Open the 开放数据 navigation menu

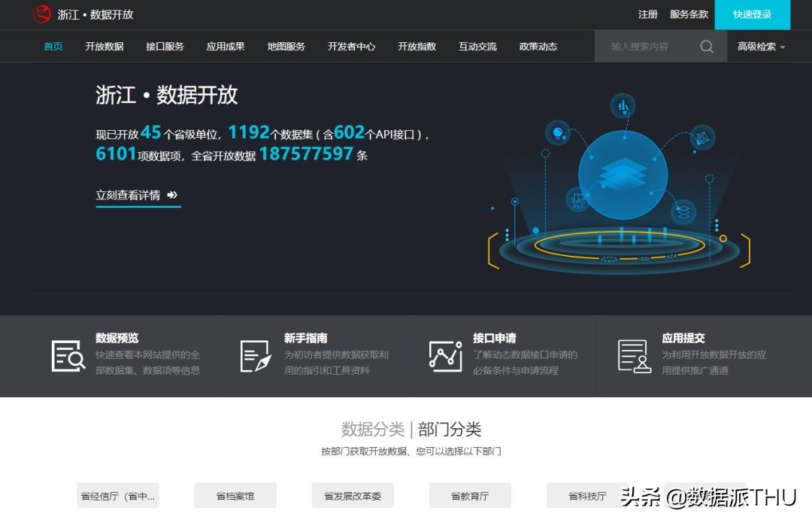pos(105,46)
